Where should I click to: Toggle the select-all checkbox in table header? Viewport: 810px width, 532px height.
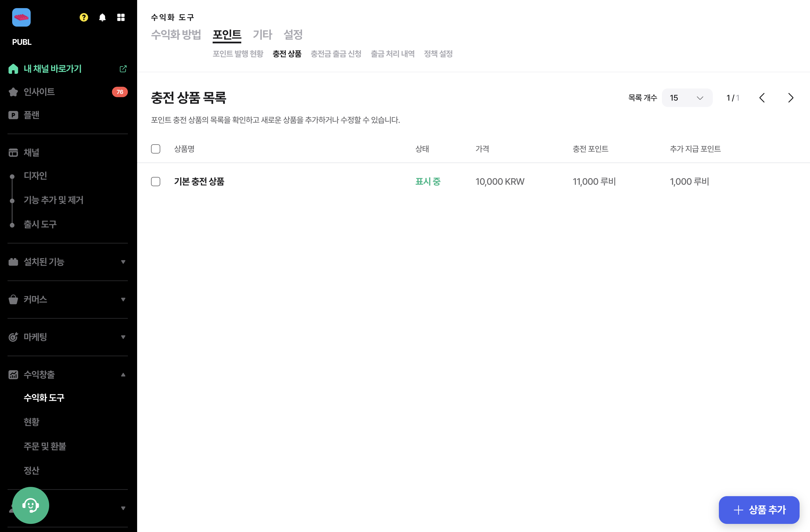(x=156, y=149)
